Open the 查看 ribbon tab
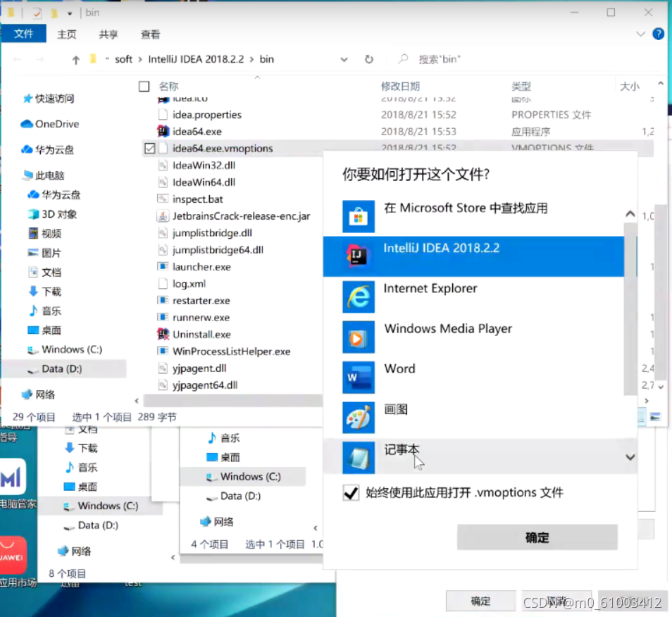Image resolution: width=672 pixels, height=617 pixels. tap(150, 35)
